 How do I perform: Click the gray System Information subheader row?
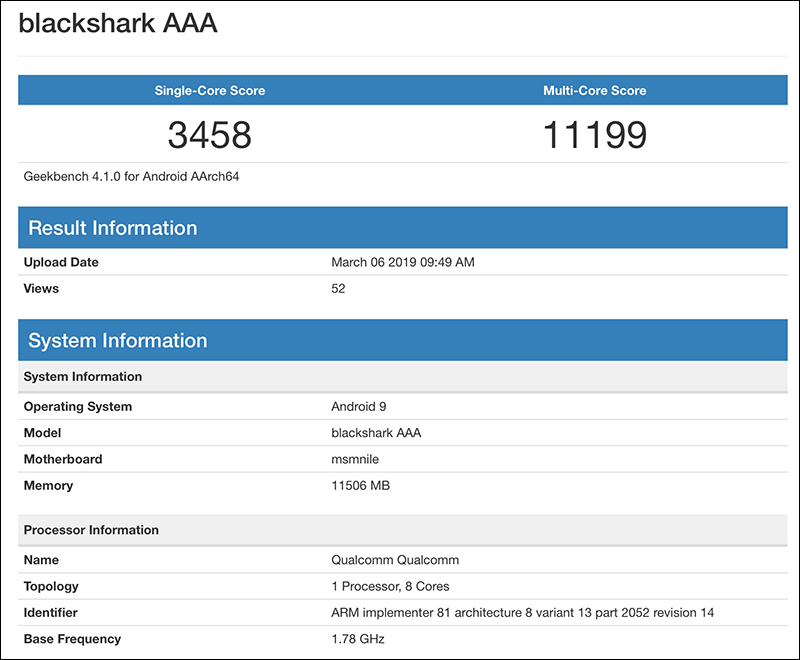[x=403, y=376]
